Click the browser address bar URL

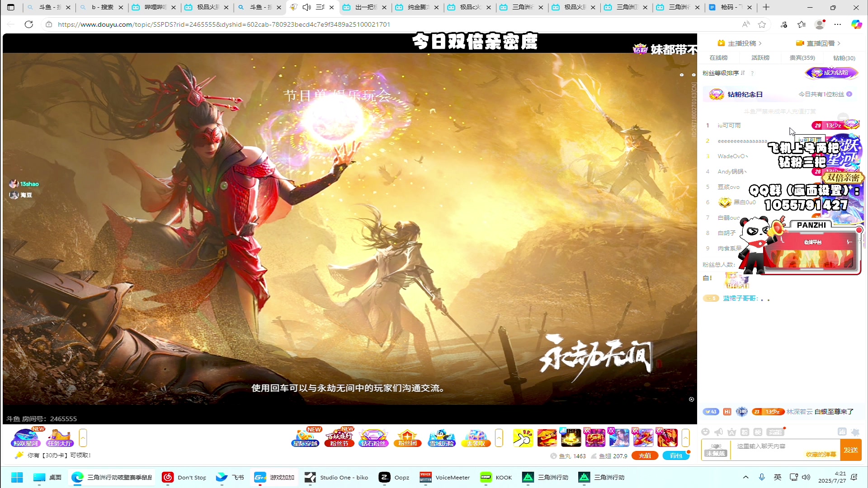224,24
